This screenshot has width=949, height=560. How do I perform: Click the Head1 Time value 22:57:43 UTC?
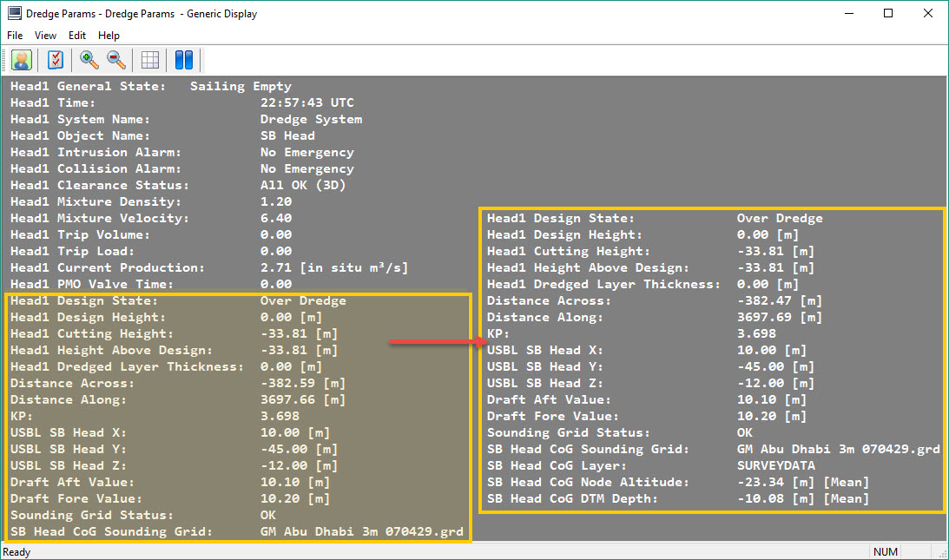[306, 102]
